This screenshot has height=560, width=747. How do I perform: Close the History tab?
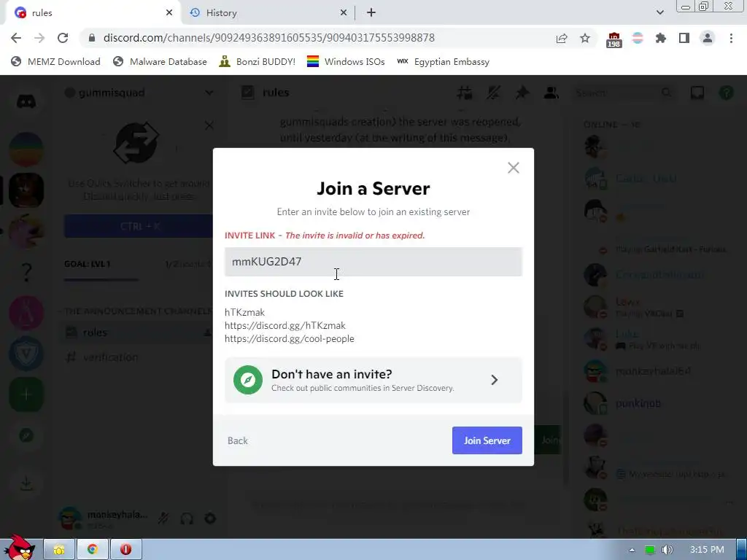pyautogui.click(x=343, y=13)
